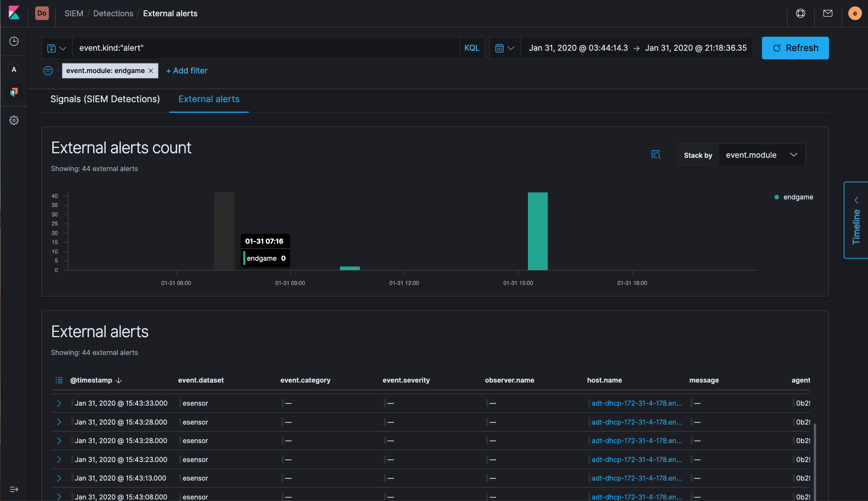Open the Kibana home logo
This screenshot has height=501, width=868.
point(14,14)
